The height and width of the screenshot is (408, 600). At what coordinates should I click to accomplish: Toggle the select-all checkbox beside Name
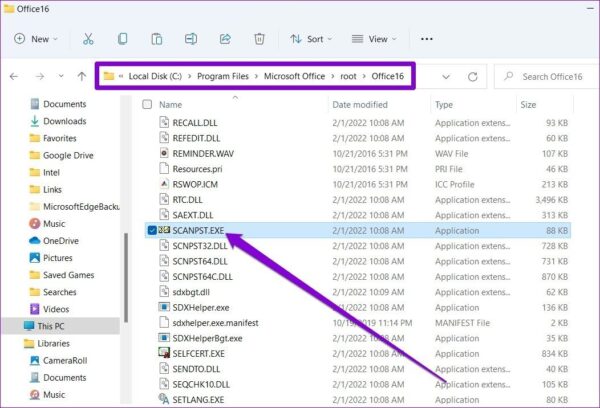147,104
